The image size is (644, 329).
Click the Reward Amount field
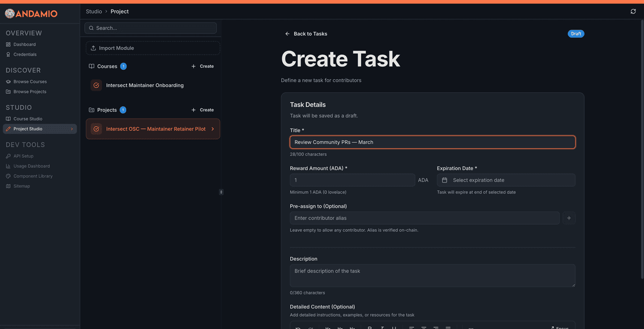pos(352,180)
